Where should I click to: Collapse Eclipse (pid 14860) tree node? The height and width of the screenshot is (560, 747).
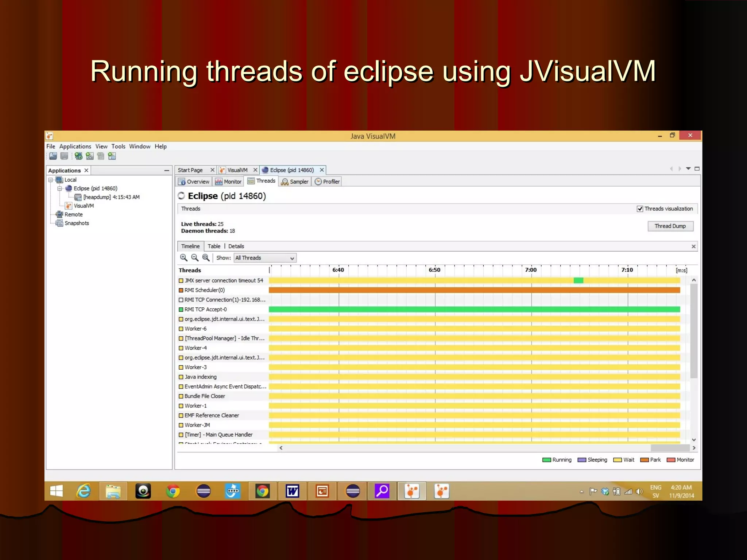click(x=60, y=188)
